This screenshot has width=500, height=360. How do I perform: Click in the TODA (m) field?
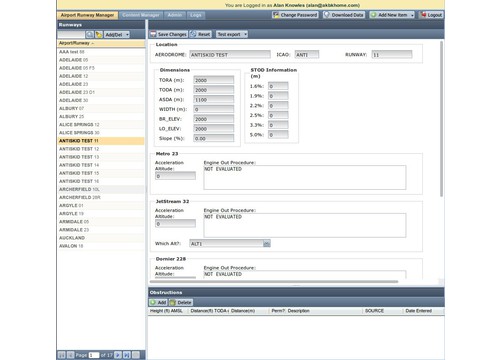pyautogui.click(x=214, y=90)
